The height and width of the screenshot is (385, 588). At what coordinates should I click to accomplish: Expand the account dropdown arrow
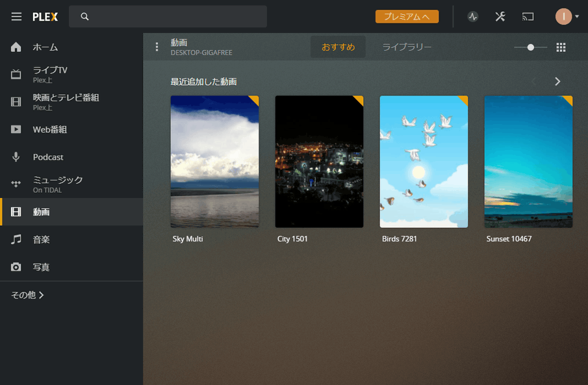[x=577, y=16]
